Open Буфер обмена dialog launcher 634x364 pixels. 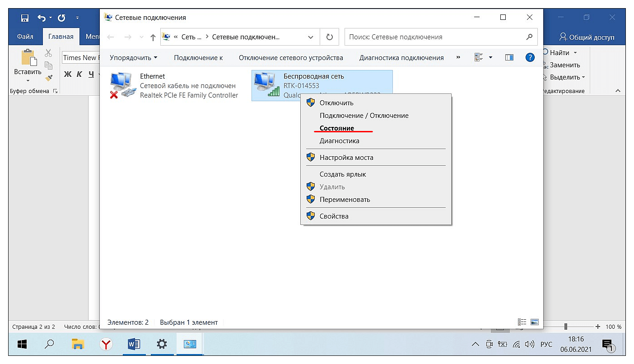click(56, 91)
